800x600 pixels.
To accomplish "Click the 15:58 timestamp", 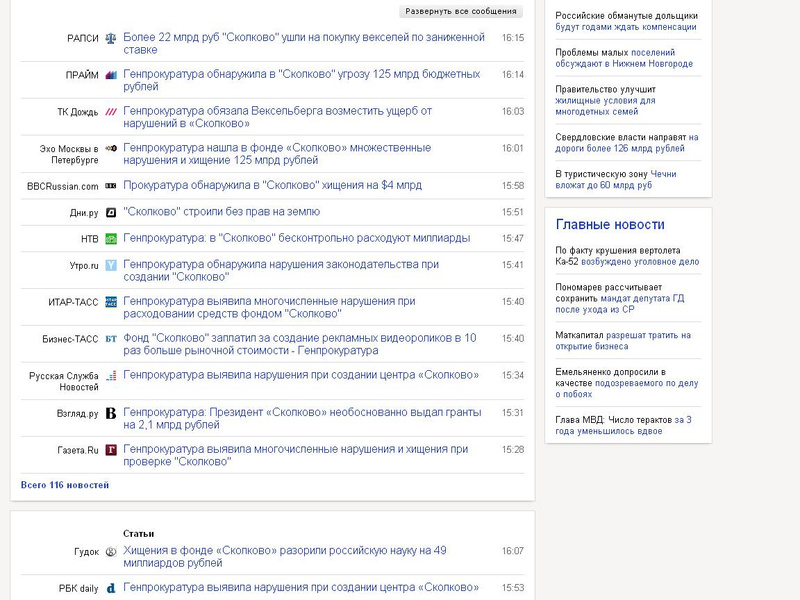I will tap(513, 186).
